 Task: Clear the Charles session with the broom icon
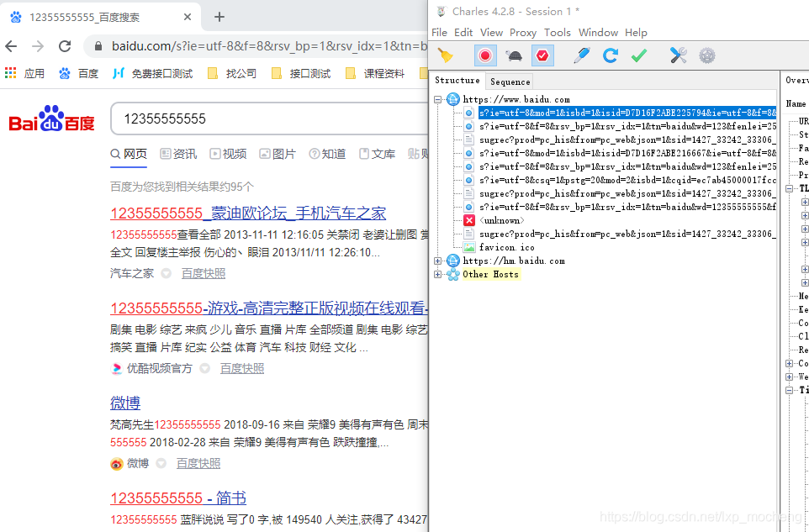(x=445, y=55)
